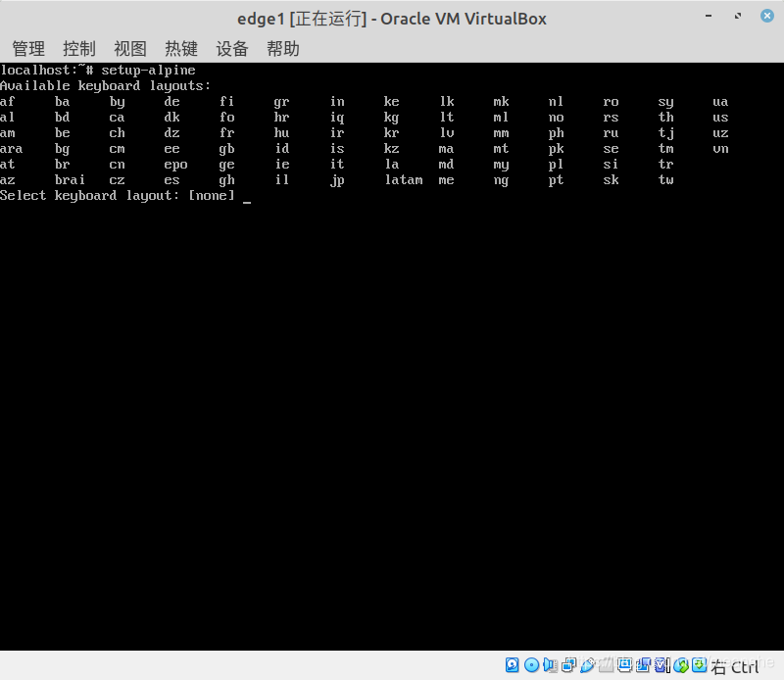Click the 'sk' keyboard layout entry
Image resolution: width=784 pixels, height=680 pixels.
tap(611, 180)
